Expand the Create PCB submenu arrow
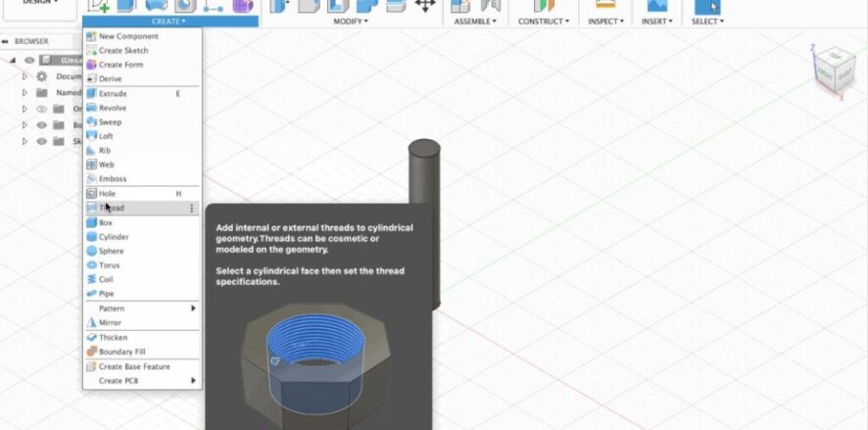 [x=193, y=381]
